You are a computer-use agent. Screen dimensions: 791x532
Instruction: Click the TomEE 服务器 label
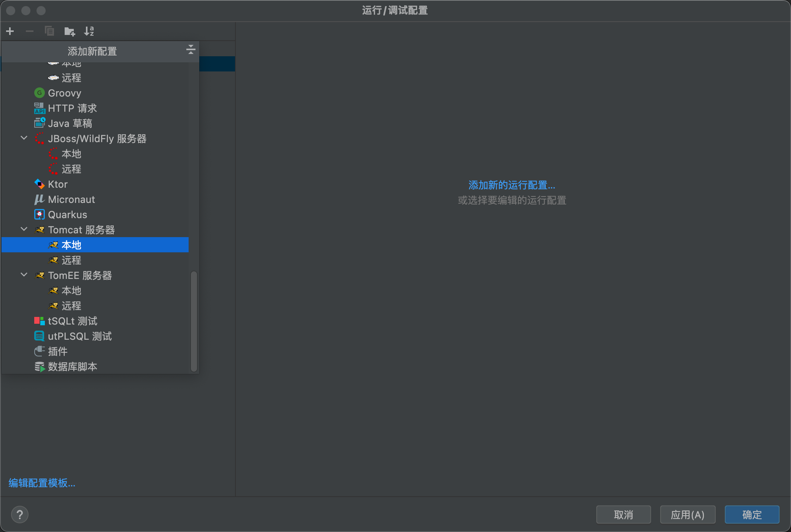click(80, 275)
